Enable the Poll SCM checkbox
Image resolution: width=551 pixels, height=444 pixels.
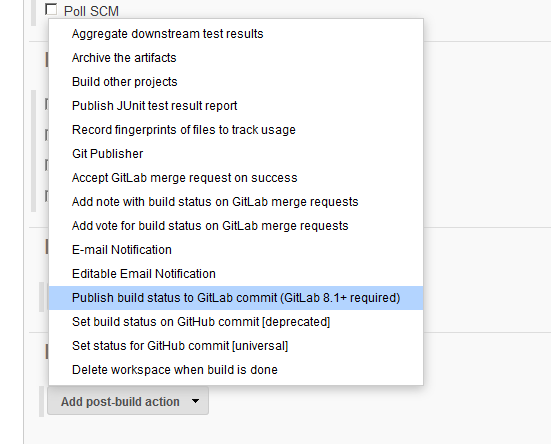click(51, 9)
